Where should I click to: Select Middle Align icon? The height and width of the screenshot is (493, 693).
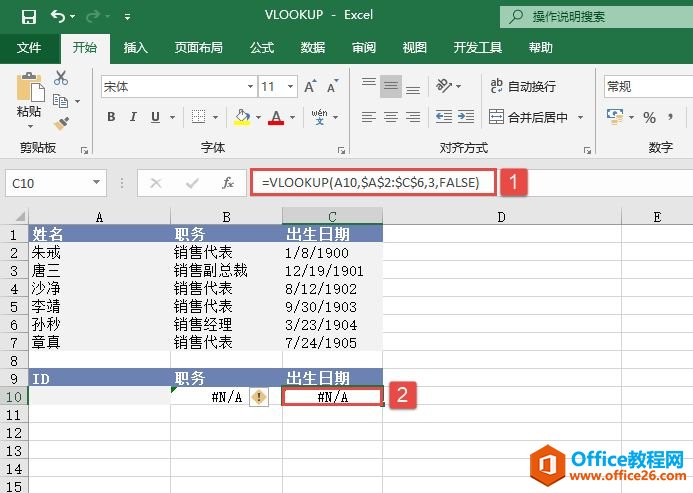[x=391, y=86]
